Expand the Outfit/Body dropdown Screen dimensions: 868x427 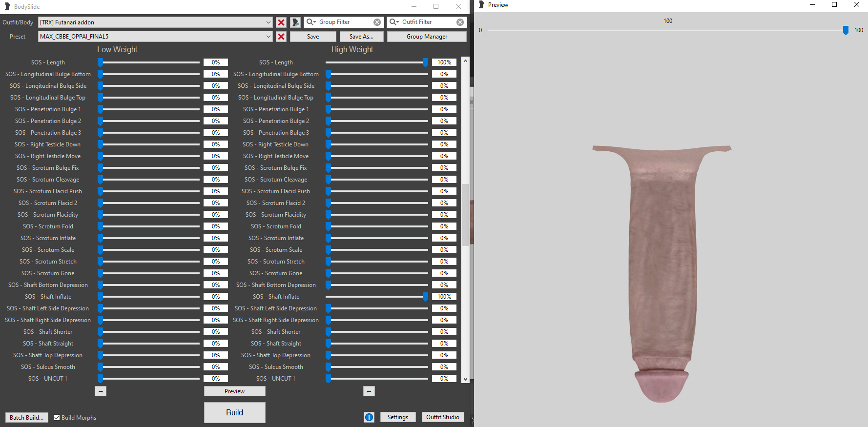269,22
